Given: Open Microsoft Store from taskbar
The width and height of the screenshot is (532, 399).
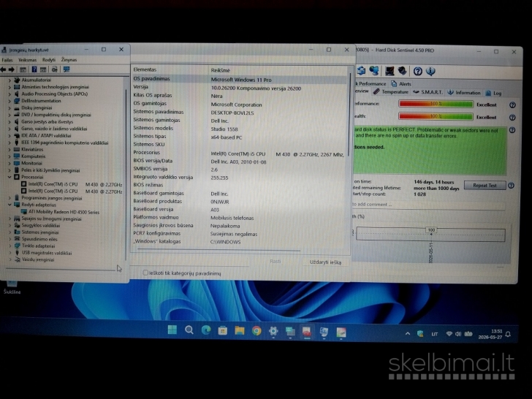Looking at the screenshot, I should point(223,330).
